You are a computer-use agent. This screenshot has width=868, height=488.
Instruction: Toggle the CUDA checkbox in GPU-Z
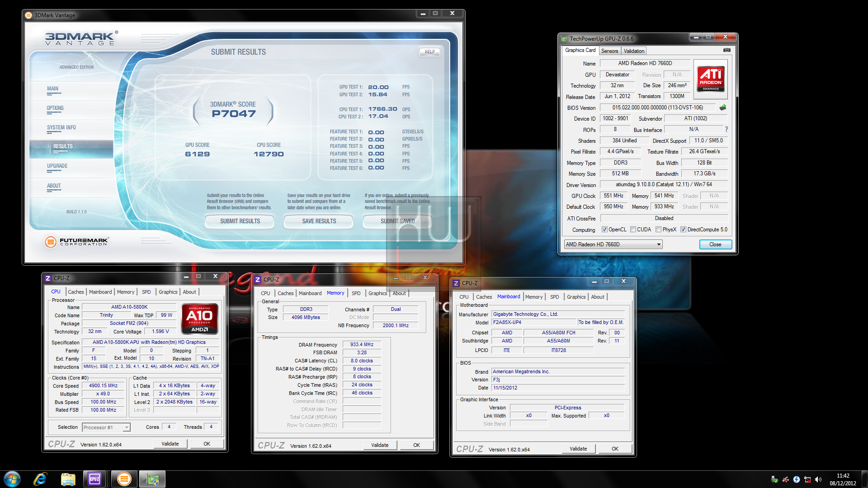[633, 230]
